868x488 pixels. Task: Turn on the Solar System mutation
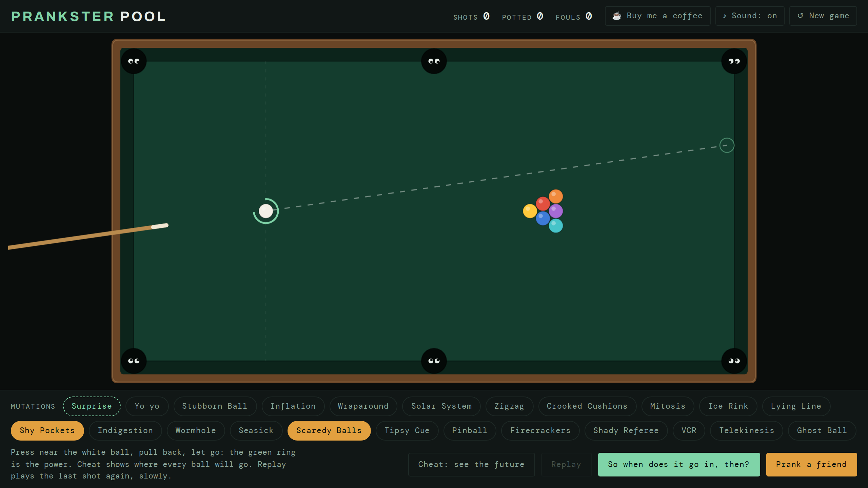coord(441,406)
